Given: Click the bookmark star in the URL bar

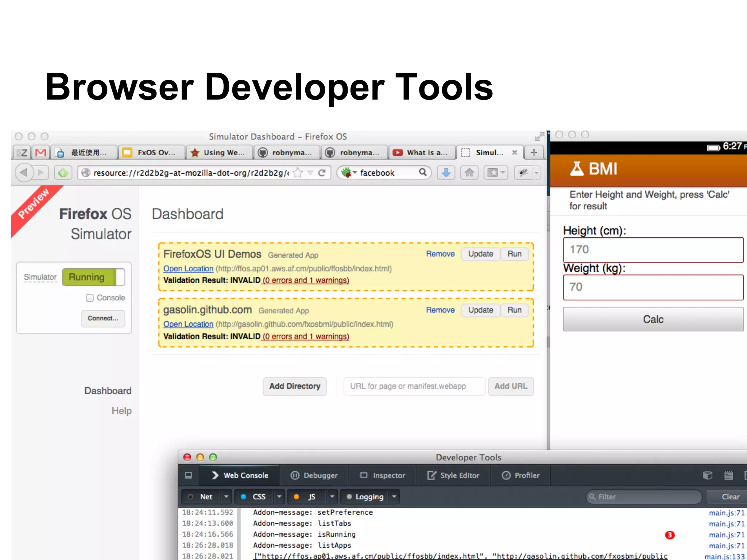Looking at the screenshot, I should click(x=298, y=172).
